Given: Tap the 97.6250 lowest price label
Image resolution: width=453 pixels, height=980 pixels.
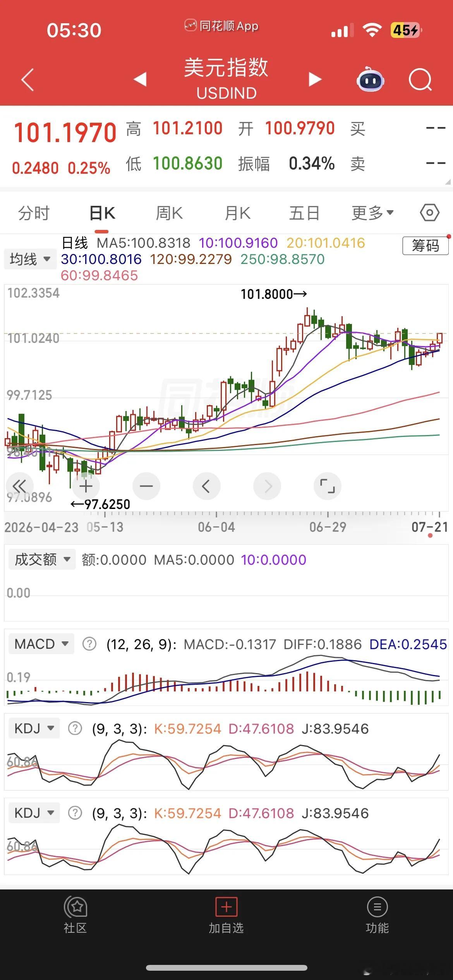Looking at the screenshot, I should (100, 504).
